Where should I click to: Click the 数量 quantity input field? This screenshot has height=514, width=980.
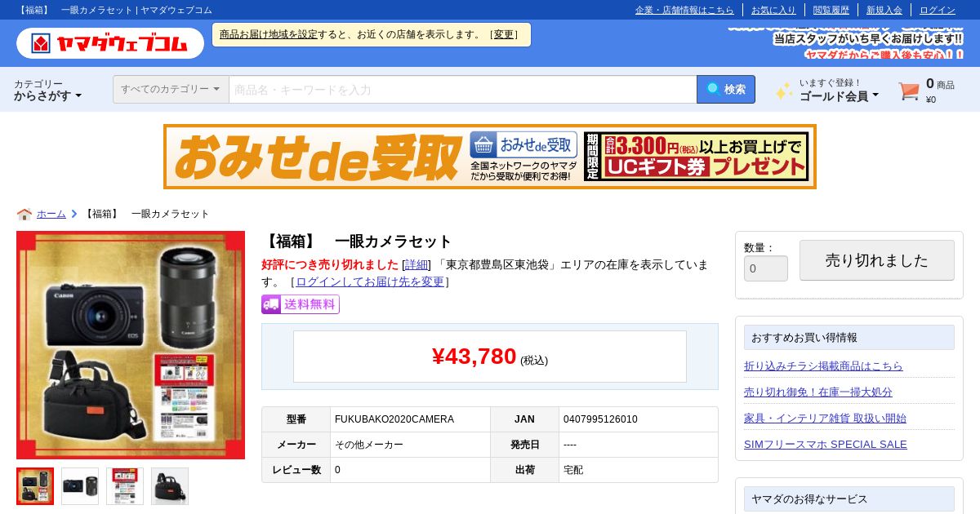click(x=766, y=268)
